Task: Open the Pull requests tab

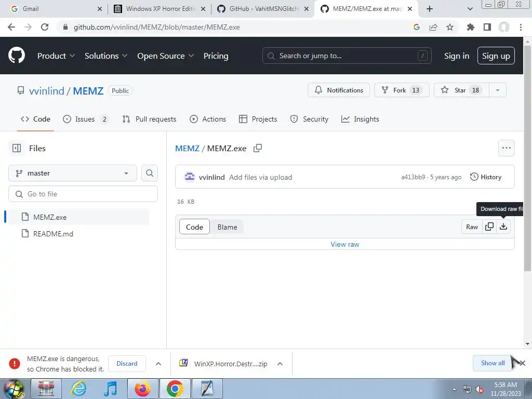Action: coord(149,119)
